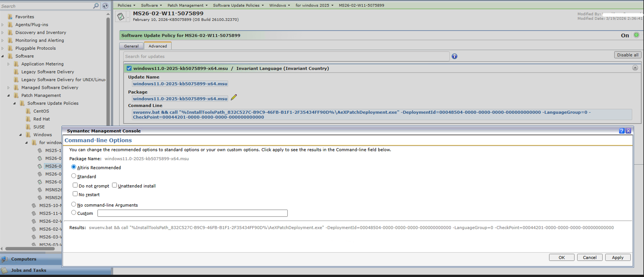Click the Application Metering folder icon
This screenshot has width=644, height=277.
pos(16,64)
